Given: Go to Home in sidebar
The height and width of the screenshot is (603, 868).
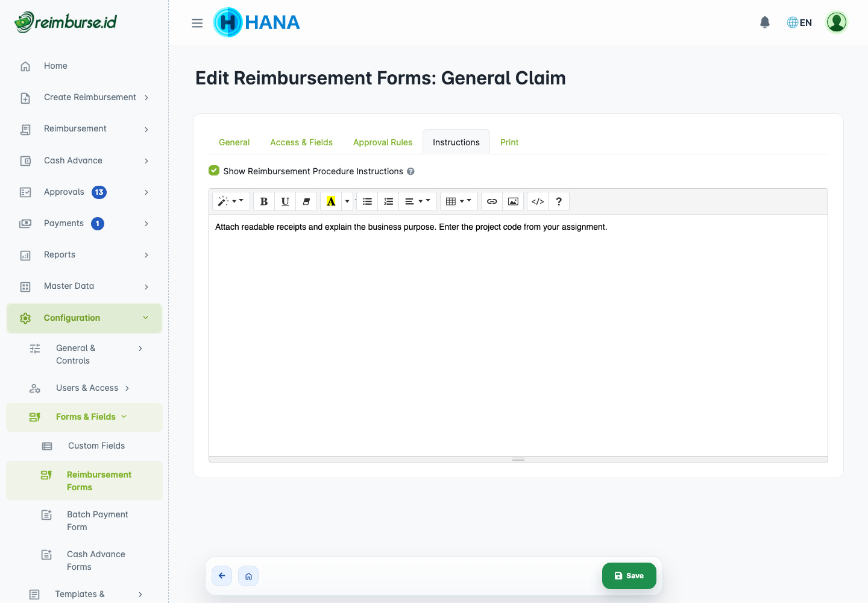Looking at the screenshot, I should [84, 66].
